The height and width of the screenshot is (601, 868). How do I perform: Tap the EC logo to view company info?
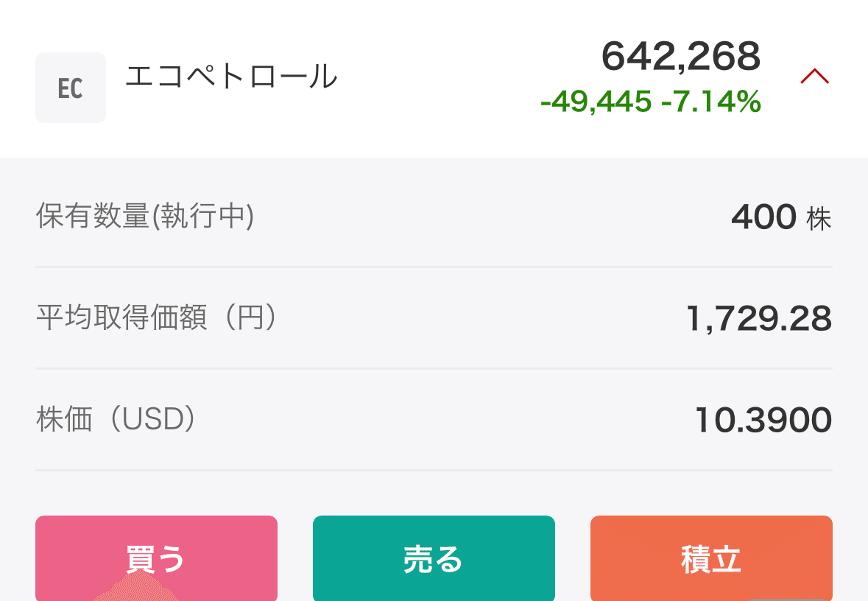tap(70, 87)
